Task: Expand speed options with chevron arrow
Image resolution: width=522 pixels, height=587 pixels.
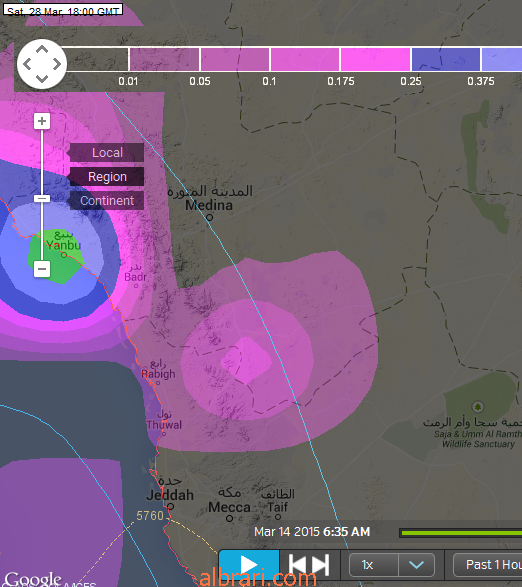Action: coord(416,565)
